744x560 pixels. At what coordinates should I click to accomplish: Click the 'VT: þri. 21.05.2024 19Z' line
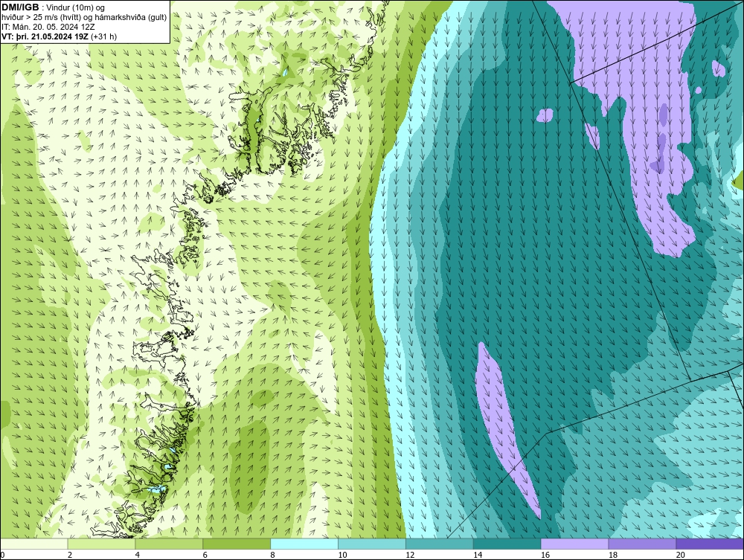coord(60,36)
